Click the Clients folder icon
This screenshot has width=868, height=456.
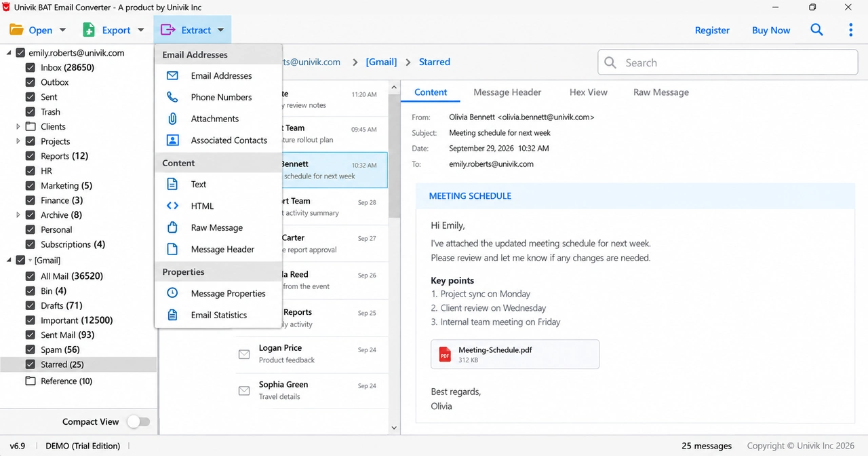pos(31,126)
